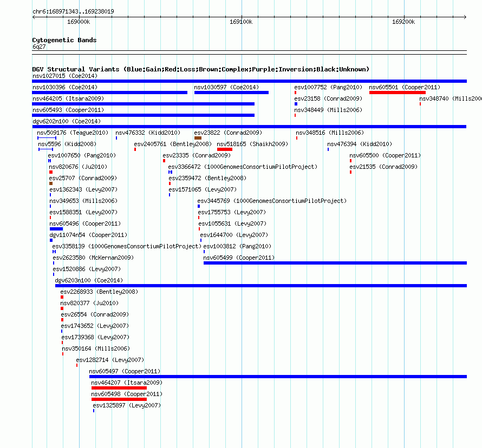Click the red bar under nsv518165
The height and width of the screenshot is (448, 482).
coord(225,149)
